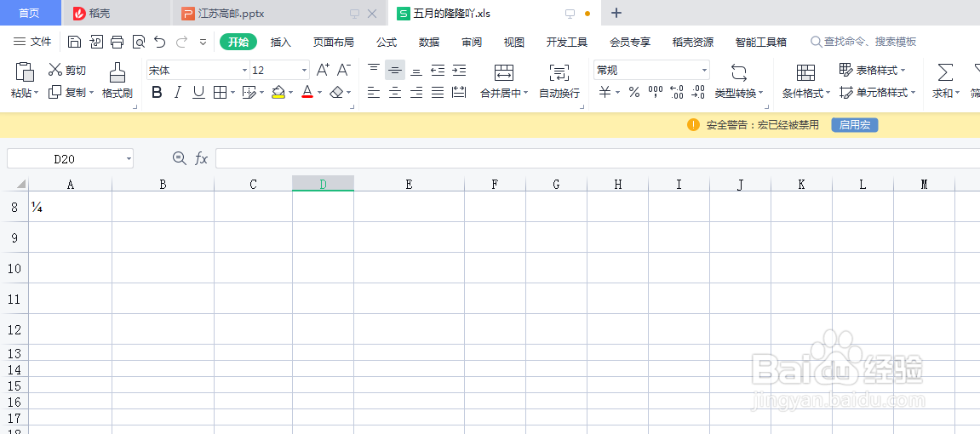The width and height of the screenshot is (980, 434).
Task: Apply cell borders icon
Action: (220, 93)
